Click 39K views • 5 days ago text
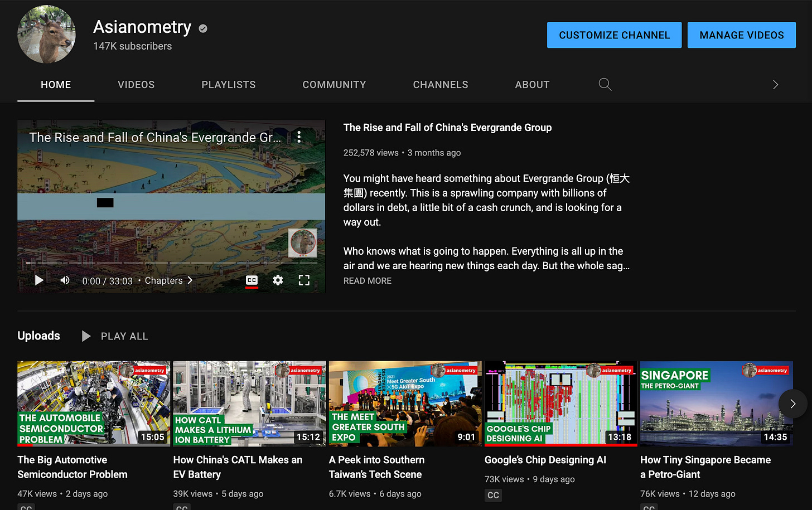The height and width of the screenshot is (510, 812). click(x=218, y=494)
